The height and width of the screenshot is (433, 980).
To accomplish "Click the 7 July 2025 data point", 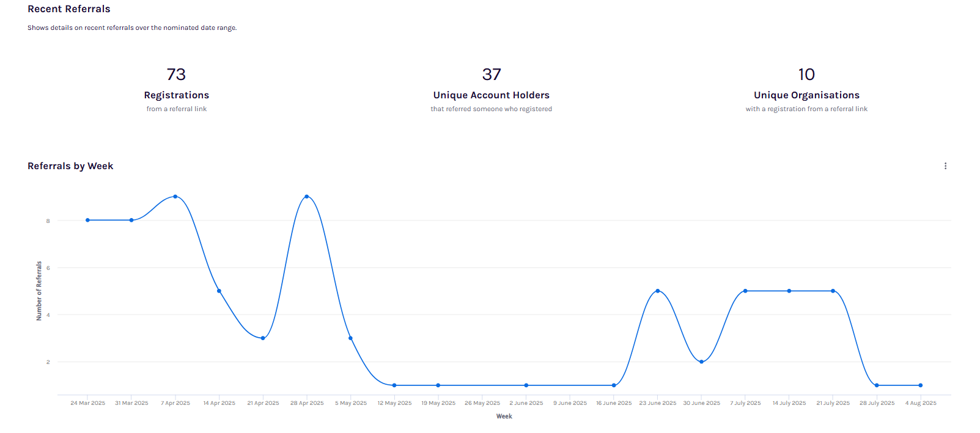I will [745, 291].
